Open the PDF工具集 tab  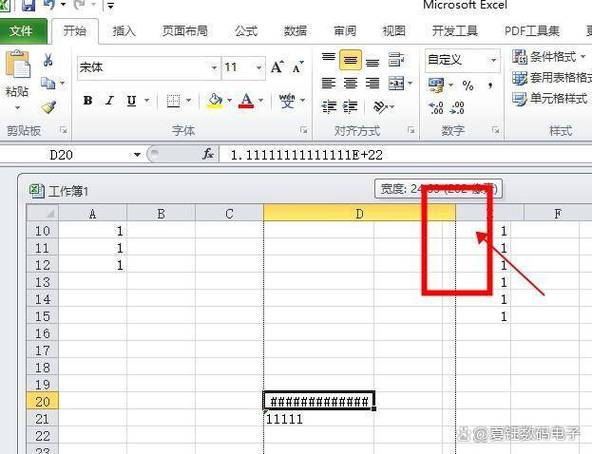[x=532, y=31]
